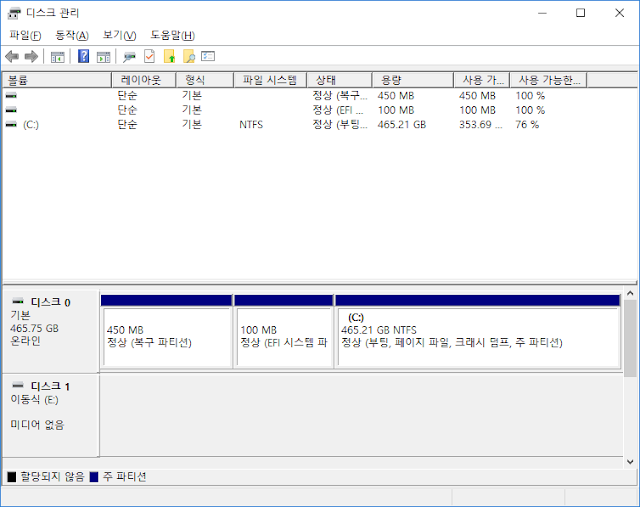640x507 pixels.
Task: Click the document with red checkmark icon
Action: tap(149, 56)
